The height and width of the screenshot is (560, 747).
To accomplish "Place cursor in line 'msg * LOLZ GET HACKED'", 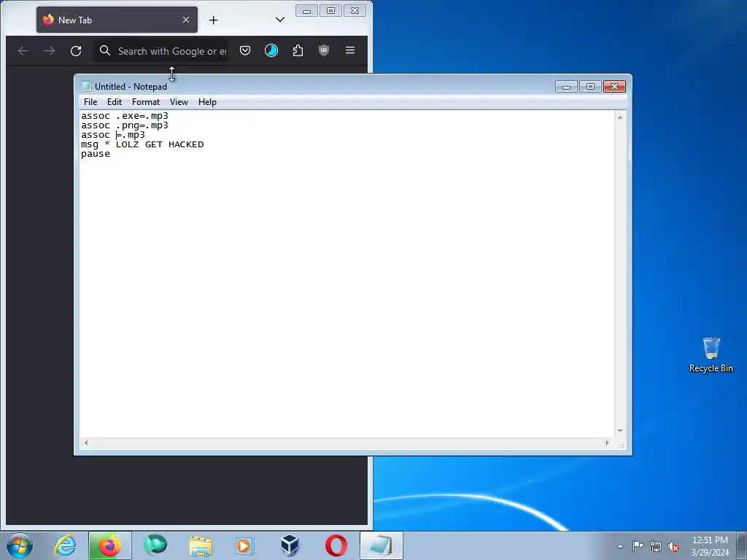I will point(142,144).
